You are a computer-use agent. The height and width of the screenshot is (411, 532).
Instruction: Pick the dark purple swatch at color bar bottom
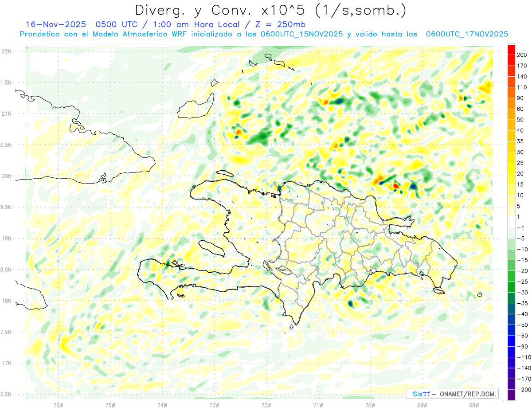tap(511, 395)
